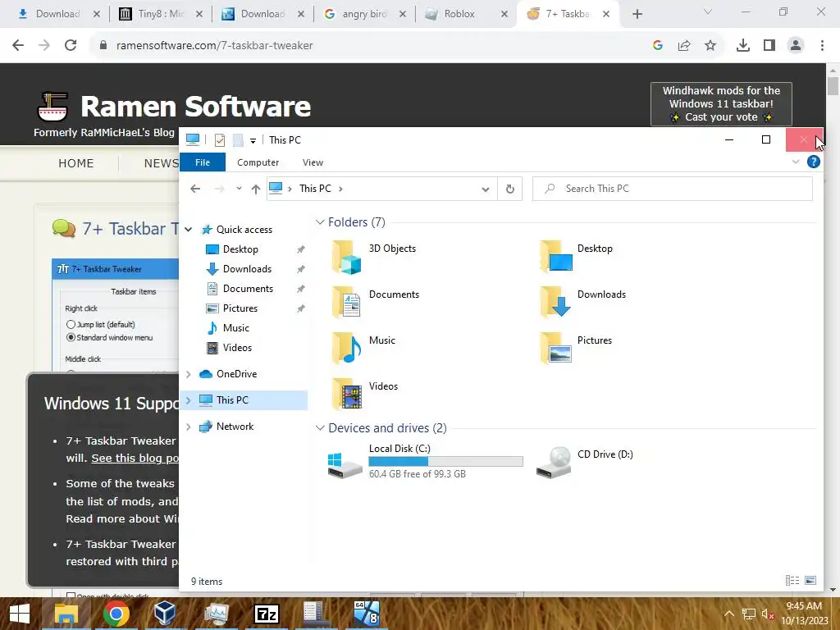Open File Explorer from taskbar
Viewport: 840px width, 630px height.
tap(66, 614)
